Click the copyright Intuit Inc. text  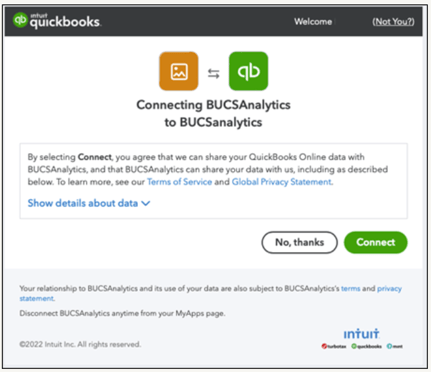[80, 344]
